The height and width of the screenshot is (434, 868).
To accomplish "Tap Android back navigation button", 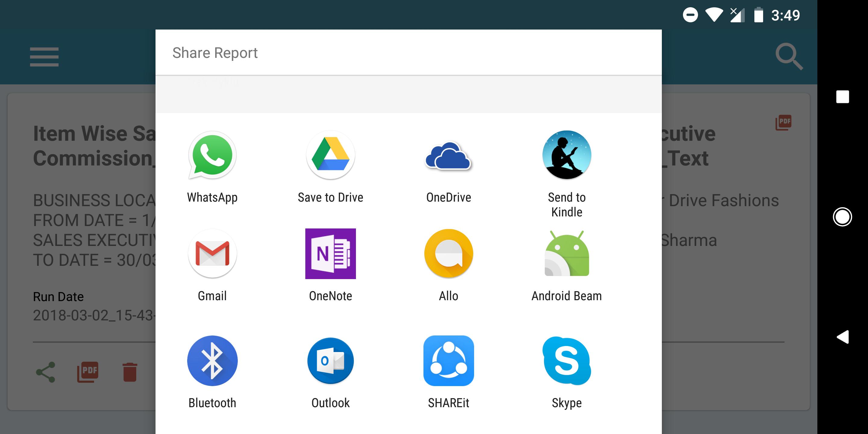I will pyautogui.click(x=842, y=337).
